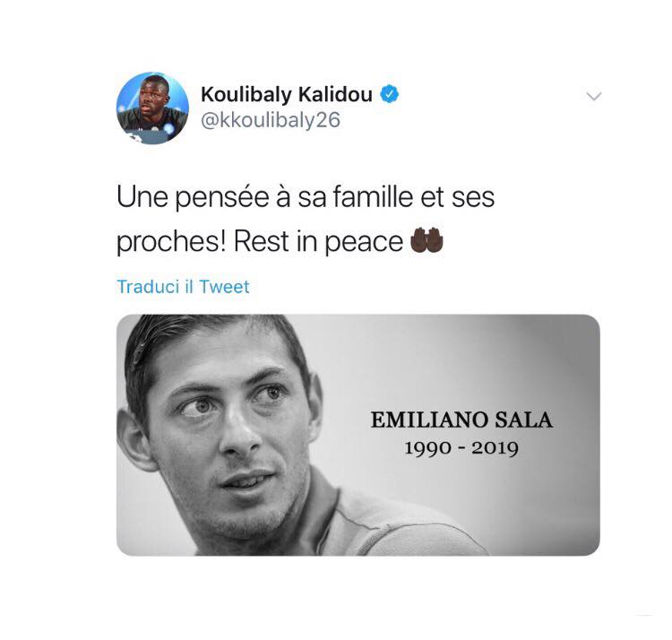Click the dark hands emoji
672x640 pixels.
(426, 240)
